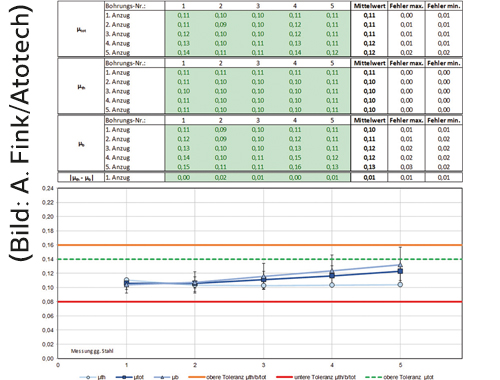Click the μth circle marker at bore 3
The width and height of the screenshot is (500, 380).
click(264, 286)
